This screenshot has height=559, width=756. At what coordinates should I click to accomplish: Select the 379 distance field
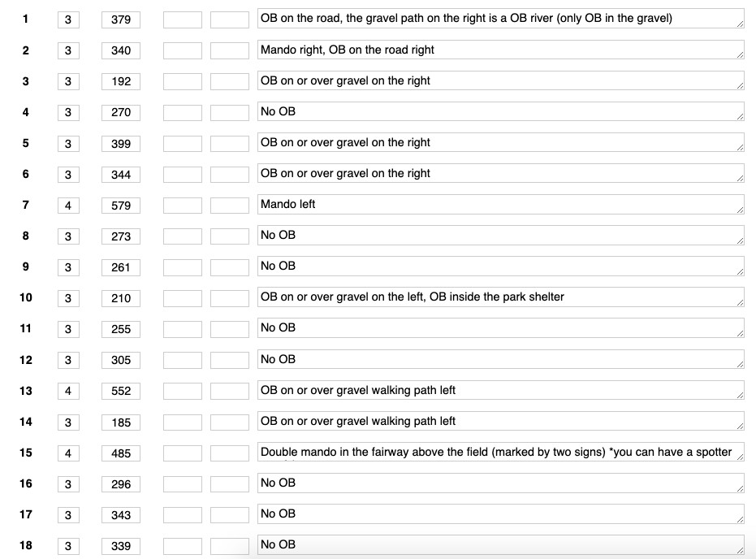click(x=121, y=19)
